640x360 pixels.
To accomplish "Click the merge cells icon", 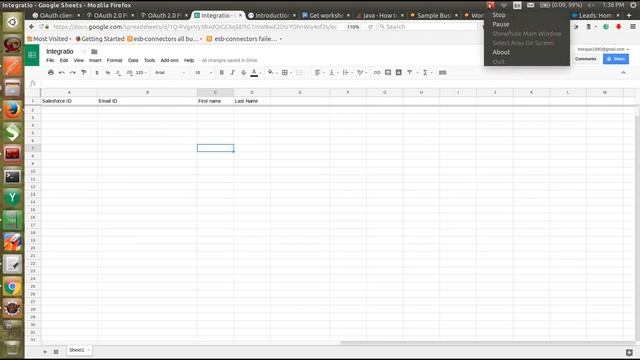I will pyautogui.click(x=299, y=72).
